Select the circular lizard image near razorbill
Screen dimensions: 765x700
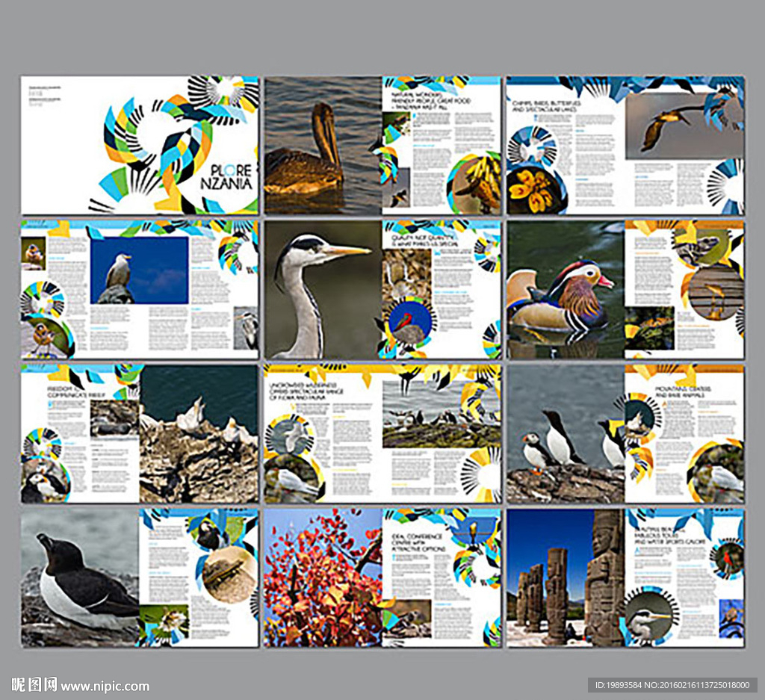(x=229, y=574)
